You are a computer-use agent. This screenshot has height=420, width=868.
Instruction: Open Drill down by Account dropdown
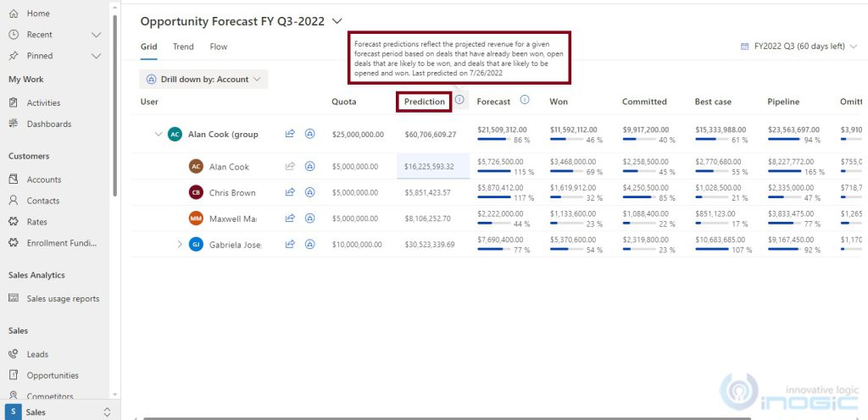pyautogui.click(x=203, y=80)
